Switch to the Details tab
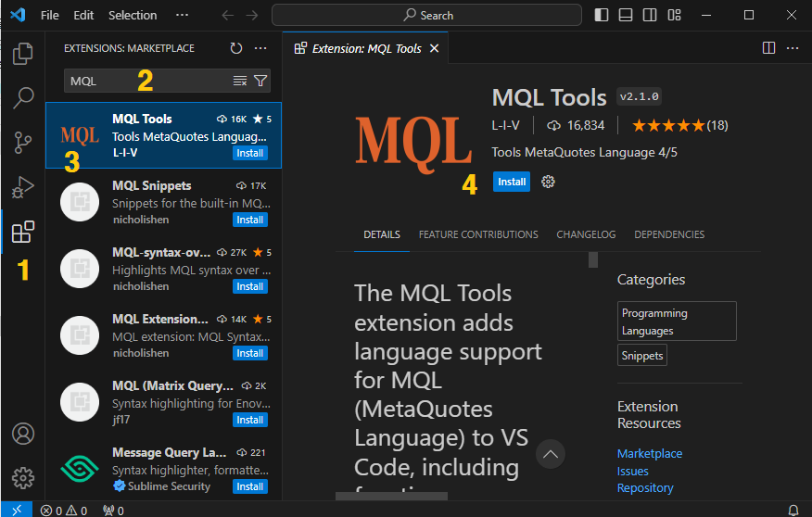The image size is (812, 517). [382, 234]
